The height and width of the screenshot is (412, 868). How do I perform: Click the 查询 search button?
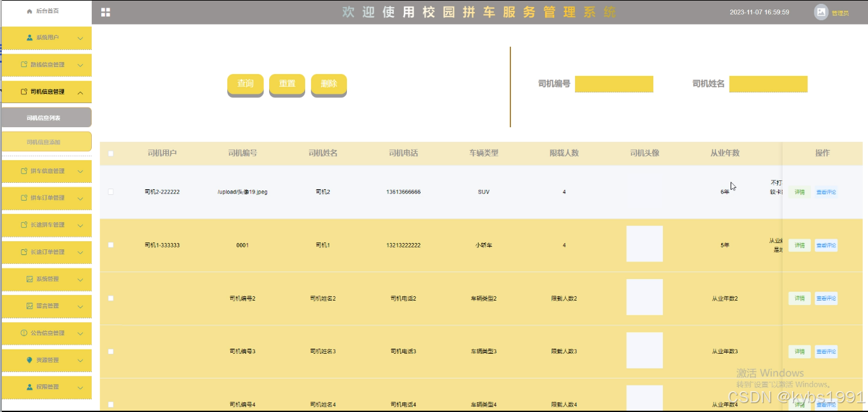246,84
